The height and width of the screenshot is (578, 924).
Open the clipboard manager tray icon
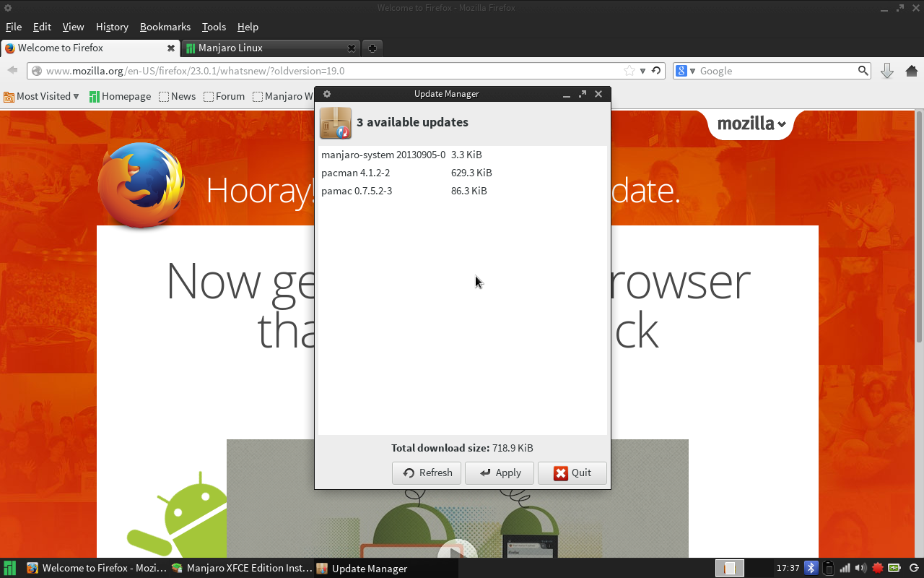click(x=829, y=569)
